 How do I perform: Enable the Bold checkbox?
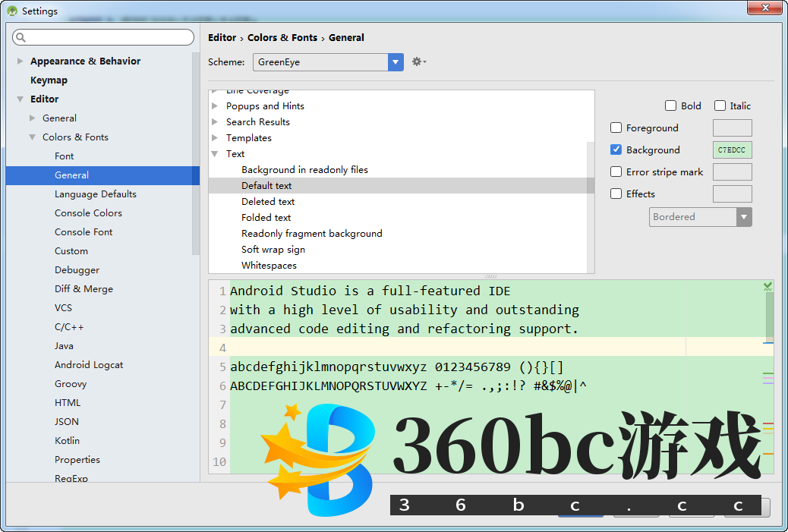[670, 105]
